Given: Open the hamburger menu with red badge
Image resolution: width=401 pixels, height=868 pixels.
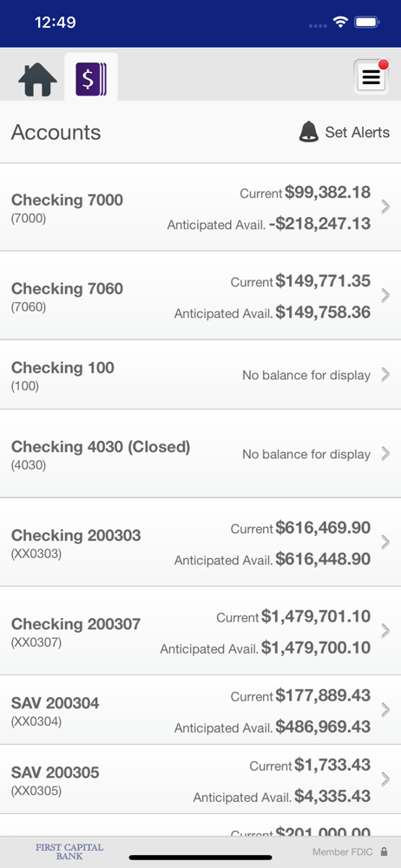Looking at the screenshot, I should (371, 76).
